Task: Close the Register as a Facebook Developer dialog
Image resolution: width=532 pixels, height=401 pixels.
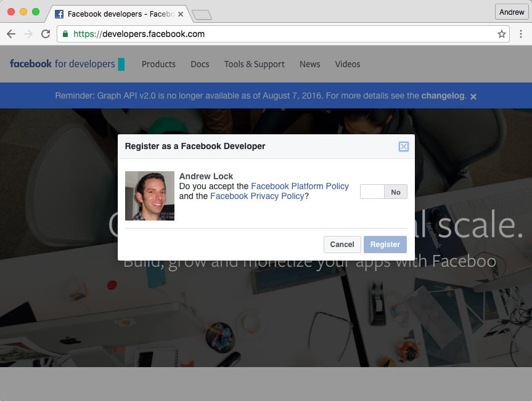Action: coord(403,147)
